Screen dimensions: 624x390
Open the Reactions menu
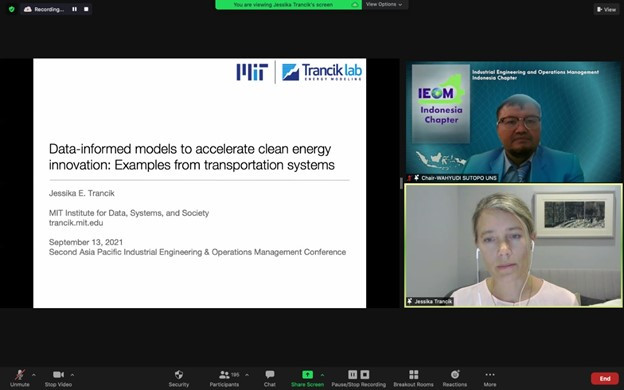tap(455, 378)
